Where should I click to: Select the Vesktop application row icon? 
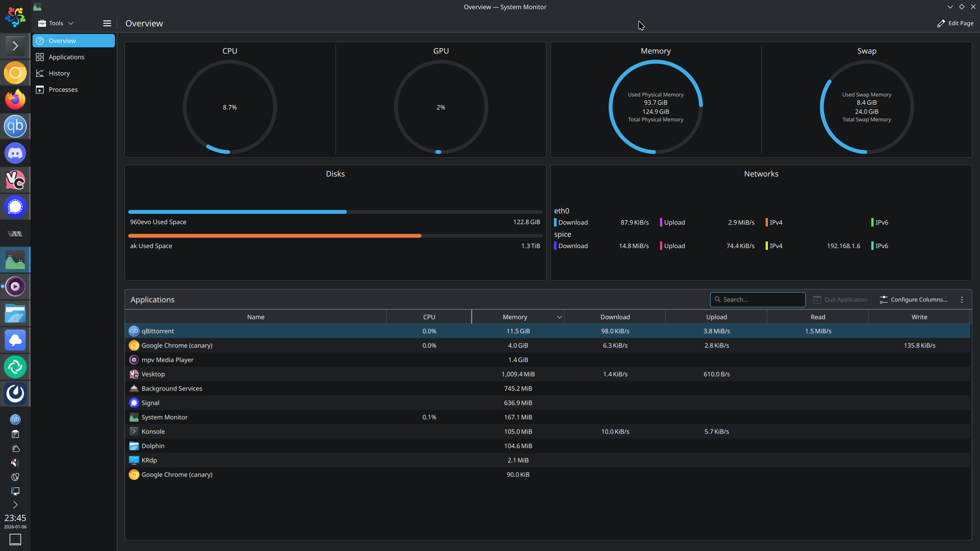tap(134, 374)
